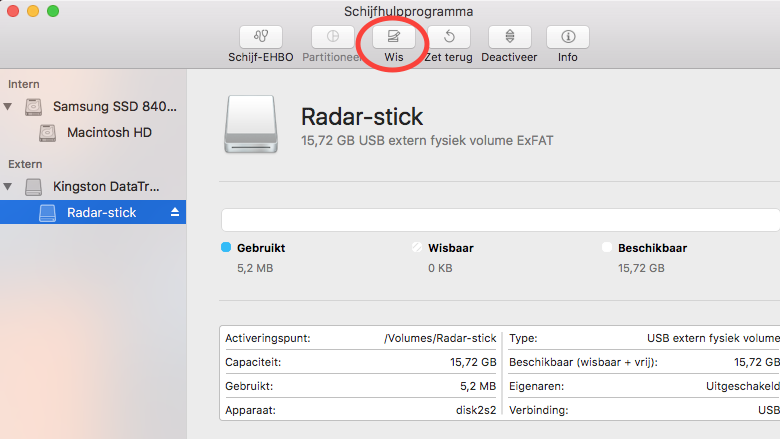
Task: Open the Info toolbar icon
Action: [x=568, y=37]
